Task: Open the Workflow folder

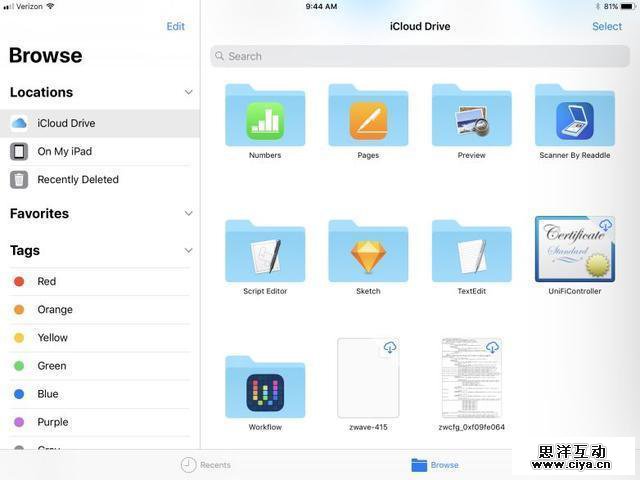Action: click(x=265, y=389)
